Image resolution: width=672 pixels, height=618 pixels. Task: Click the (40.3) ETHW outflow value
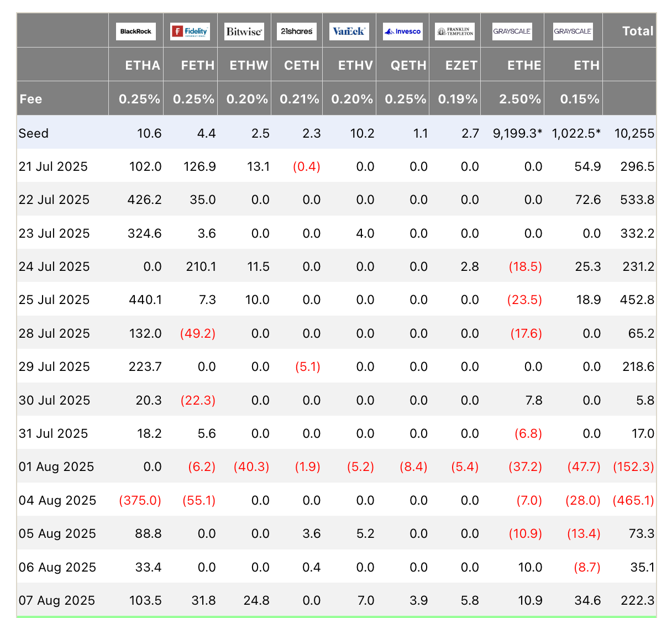[x=251, y=467]
